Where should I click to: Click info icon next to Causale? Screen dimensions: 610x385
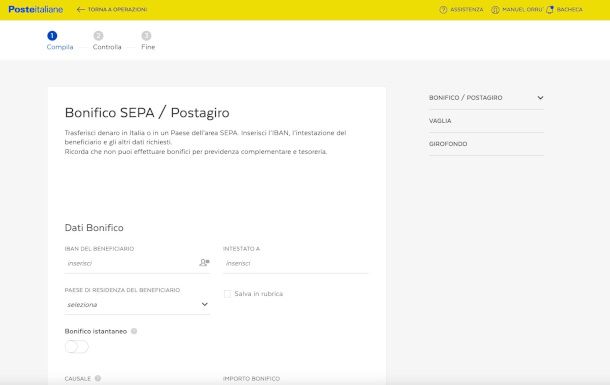pos(98,378)
